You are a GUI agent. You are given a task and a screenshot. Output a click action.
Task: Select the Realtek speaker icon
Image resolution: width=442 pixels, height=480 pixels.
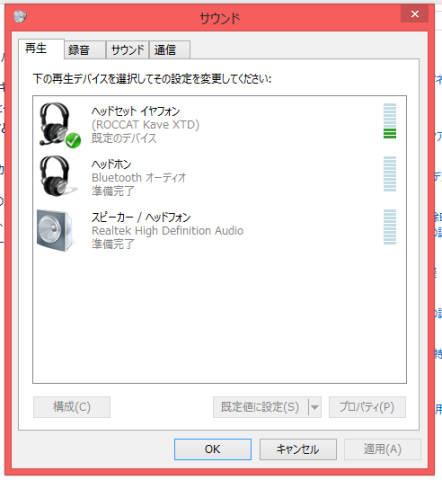pos(55,230)
